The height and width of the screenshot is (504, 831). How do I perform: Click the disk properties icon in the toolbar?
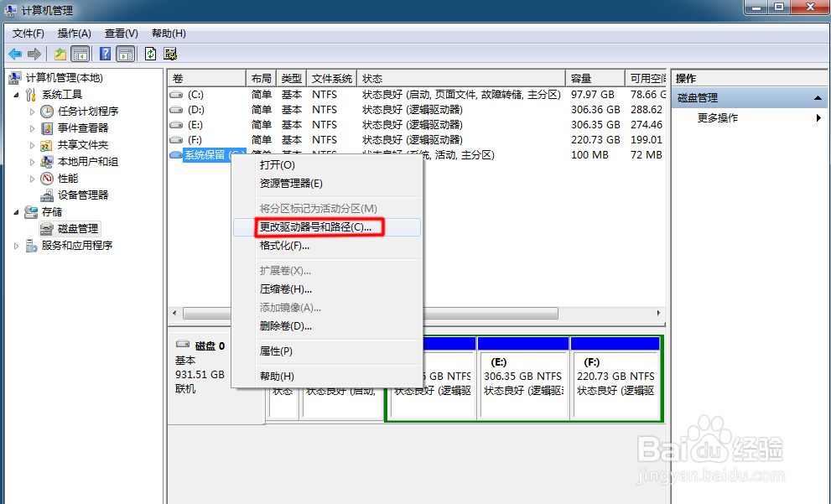[x=170, y=54]
